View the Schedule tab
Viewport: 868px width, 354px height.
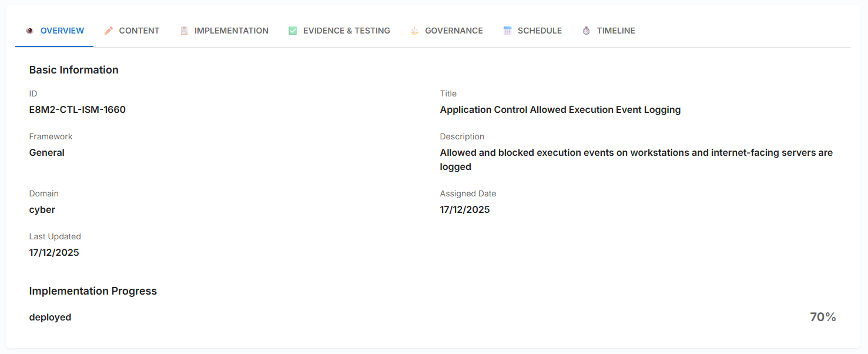pos(539,31)
